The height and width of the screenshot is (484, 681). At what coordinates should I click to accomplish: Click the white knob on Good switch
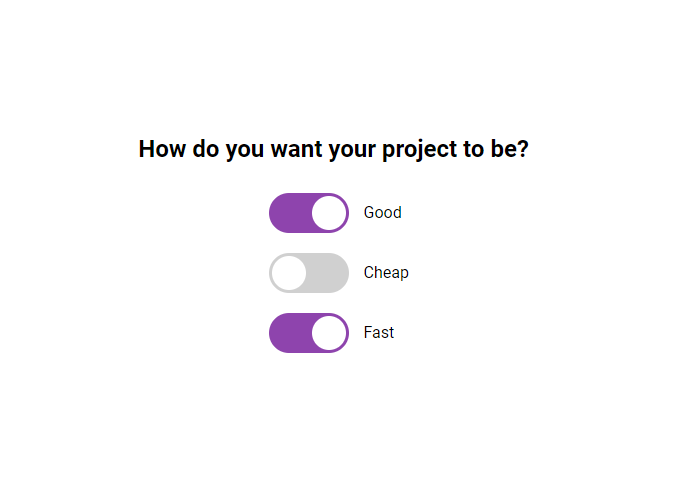coord(328,213)
